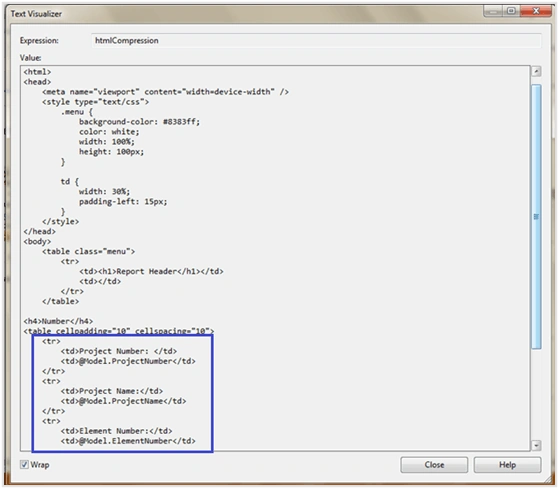Click the scrollbar up arrow
The height and width of the screenshot is (489, 559).
point(536,71)
